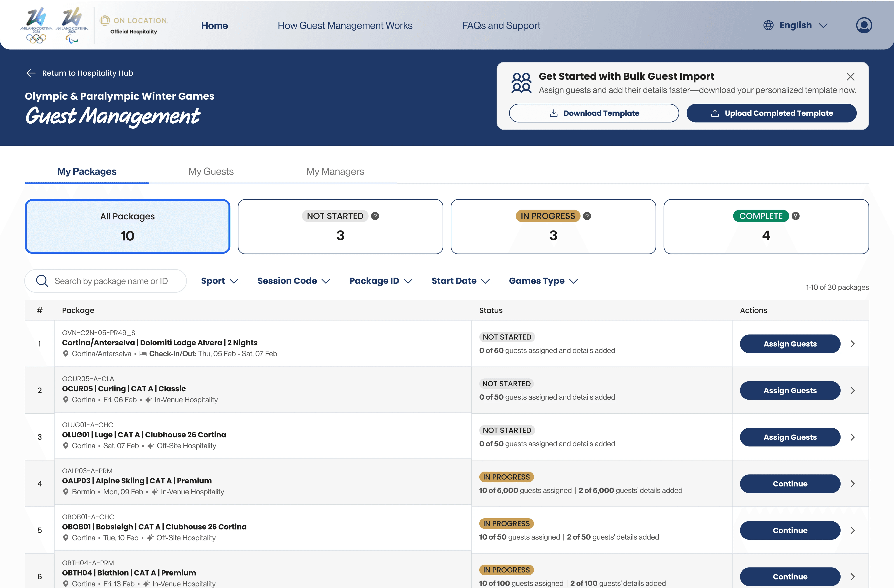Close the Bulk Guest Import banner
The width and height of the screenshot is (894, 588).
pyautogui.click(x=850, y=77)
